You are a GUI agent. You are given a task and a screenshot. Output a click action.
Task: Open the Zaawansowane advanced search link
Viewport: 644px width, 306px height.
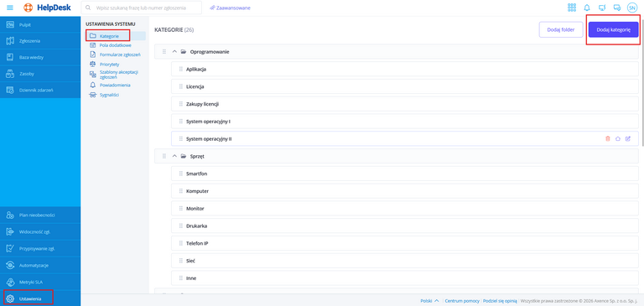(230, 8)
